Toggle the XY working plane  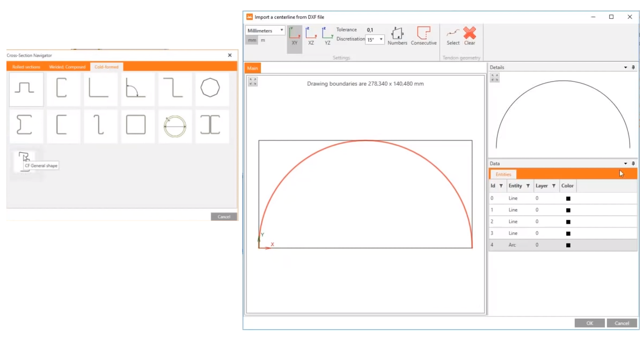[x=294, y=36]
